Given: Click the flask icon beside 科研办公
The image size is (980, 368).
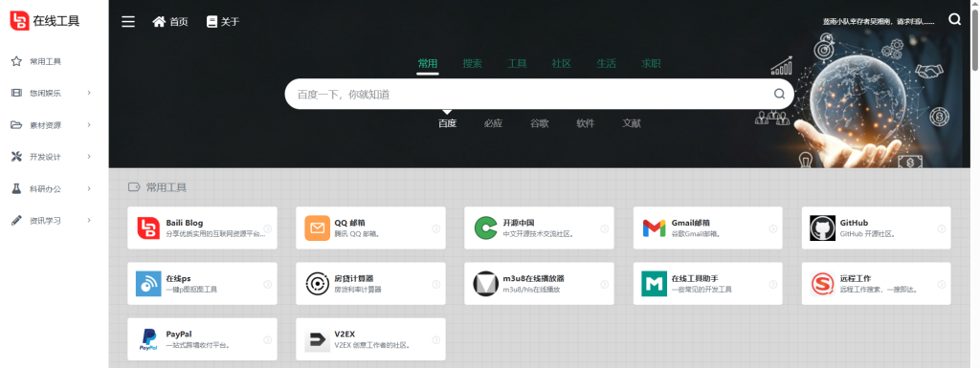Looking at the screenshot, I should point(17,188).
